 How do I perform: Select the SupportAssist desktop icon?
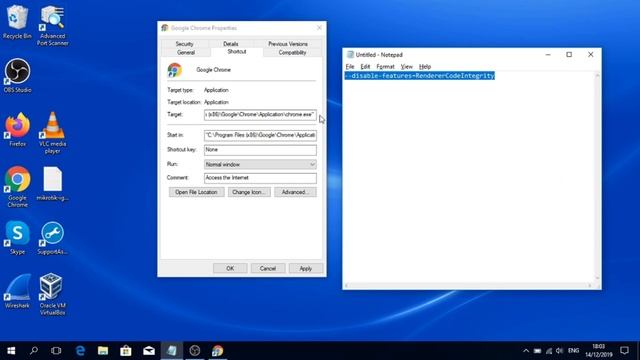tap(52, 238)
